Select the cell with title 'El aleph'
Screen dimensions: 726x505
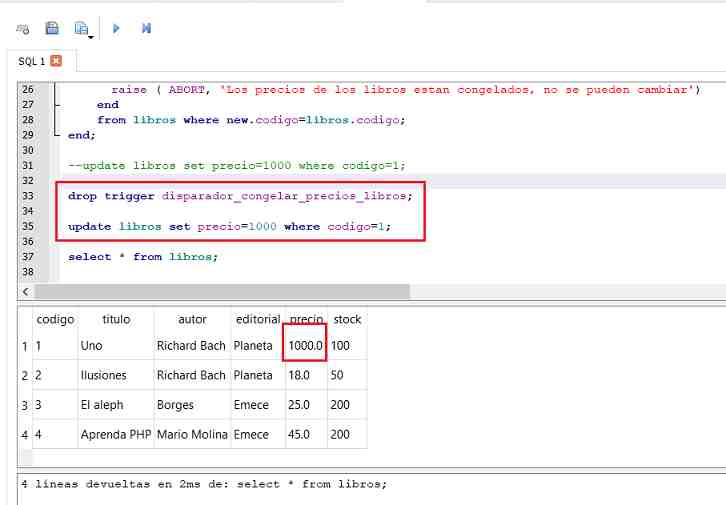(116, 405)
